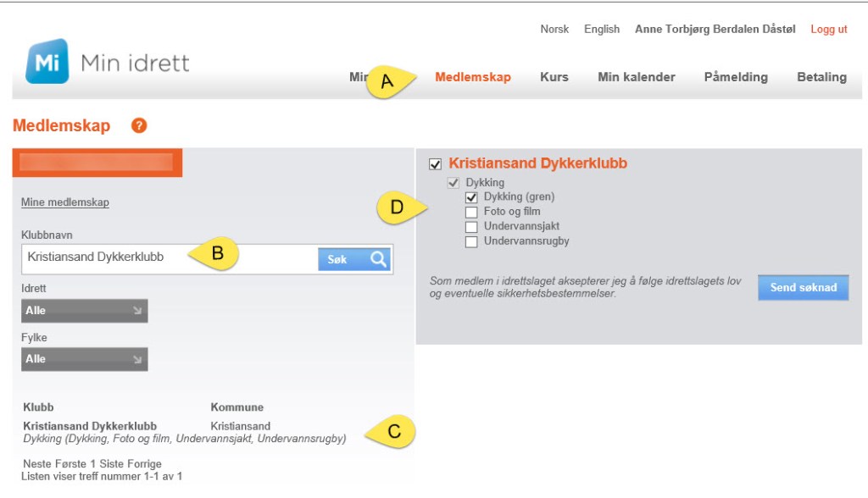The height and width of the screenshot is (498, 868).
Task: Switch language to English
Action: click(602, 29)
